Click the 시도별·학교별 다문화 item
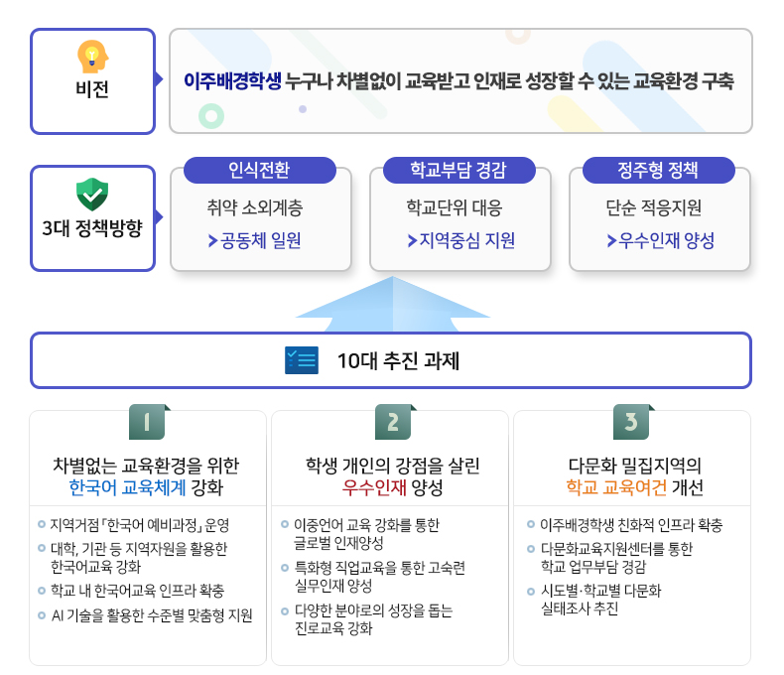784x675 pixels. point(600,600)
